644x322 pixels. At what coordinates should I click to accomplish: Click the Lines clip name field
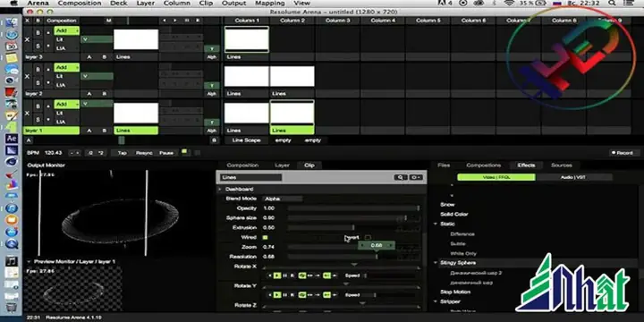[251, 177]
